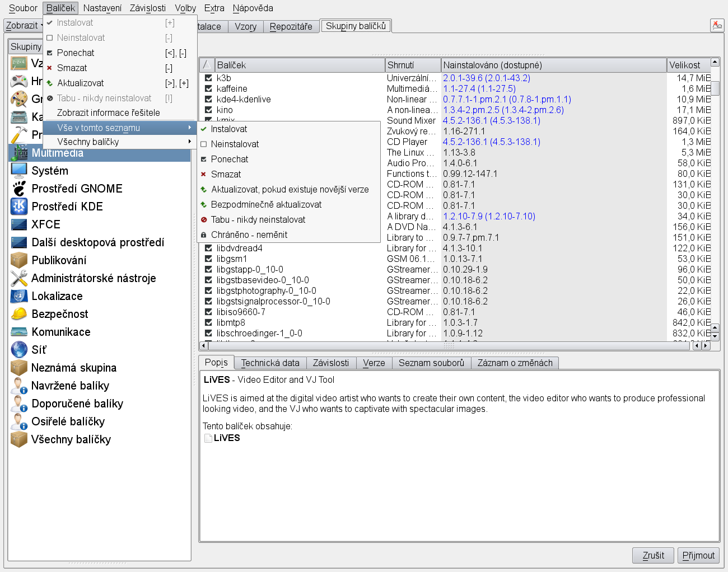Switch to the Technická data tab
The width and height of the screenshot is (728, 572).
pos(270,363)
